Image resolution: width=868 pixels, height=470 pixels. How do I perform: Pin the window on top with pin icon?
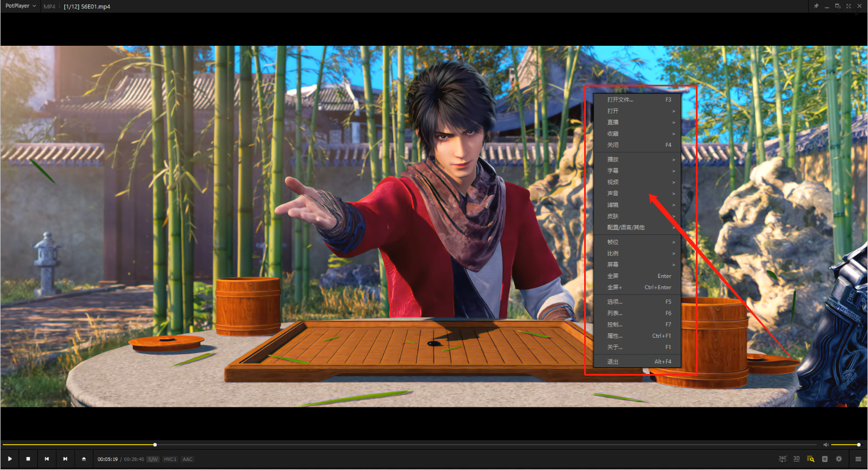[x=816, y=6]
